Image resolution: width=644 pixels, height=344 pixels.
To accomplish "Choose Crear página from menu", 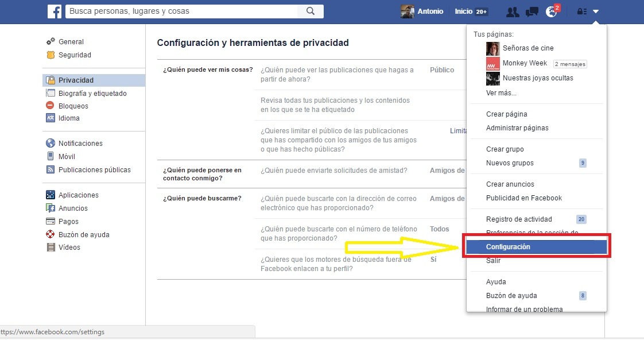I will [507, 114].
